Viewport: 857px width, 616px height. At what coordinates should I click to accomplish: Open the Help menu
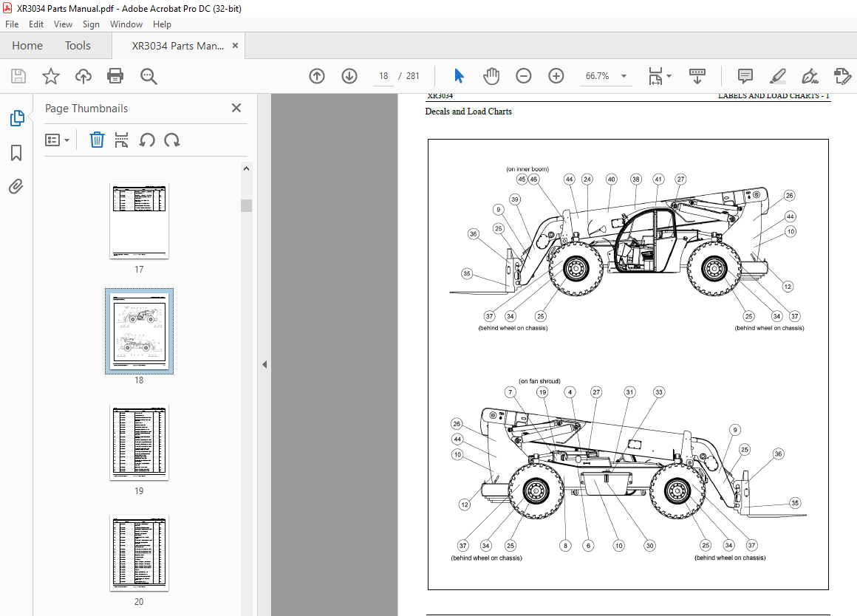[x=162, y=24]
